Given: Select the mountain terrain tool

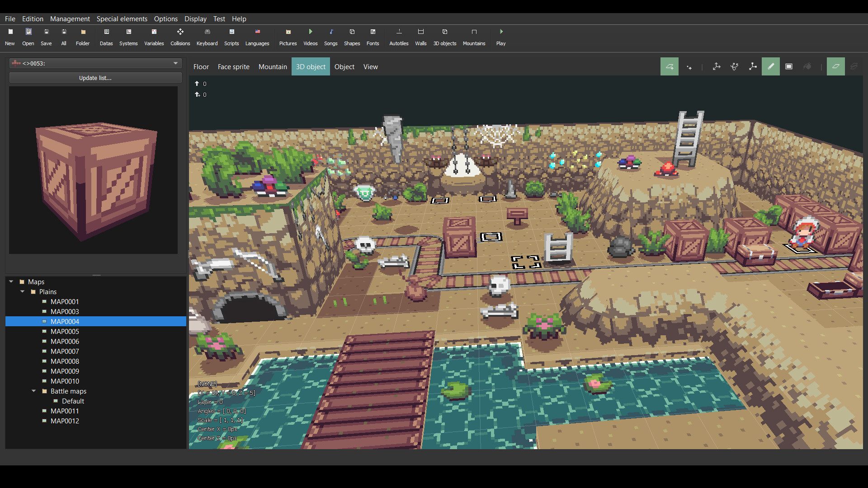Looking at the screenshot, I should 273,67.
